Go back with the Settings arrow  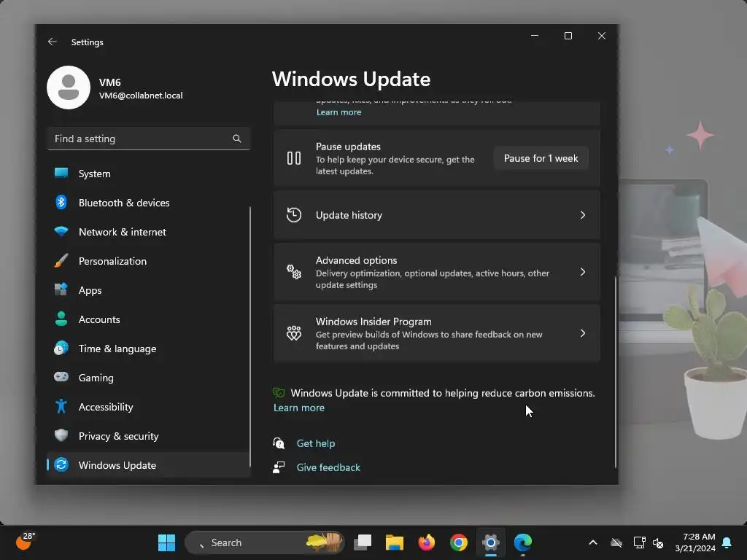click(53, 42)
